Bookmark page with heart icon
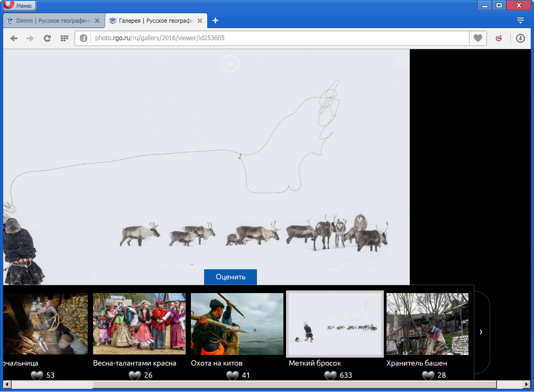 [x=477, y=38]
